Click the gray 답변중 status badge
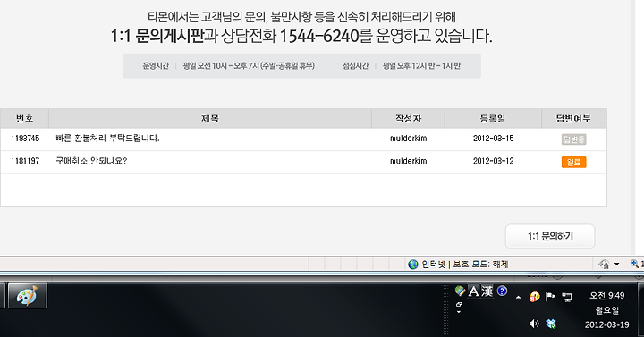This screenshot has width=644, height=337. coord(573,139)
